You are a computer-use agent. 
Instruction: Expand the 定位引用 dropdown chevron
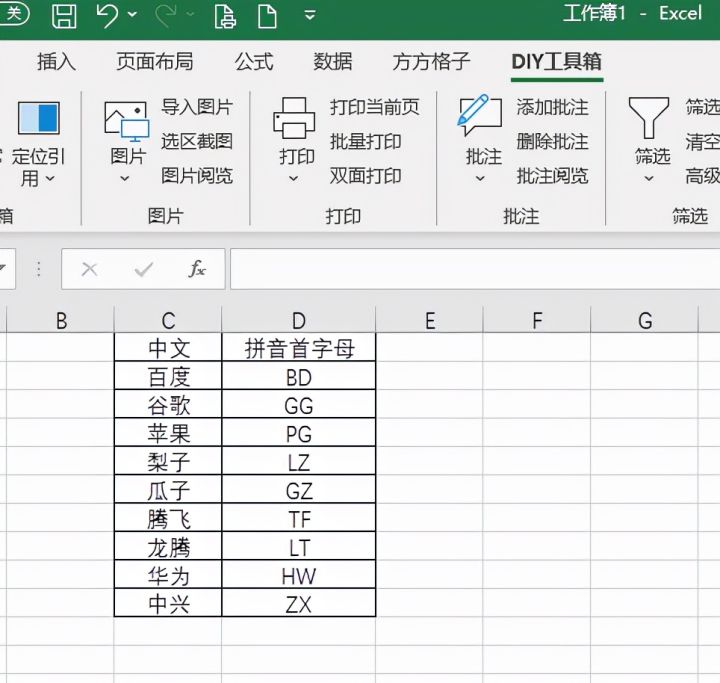click(x=51, y=178)
